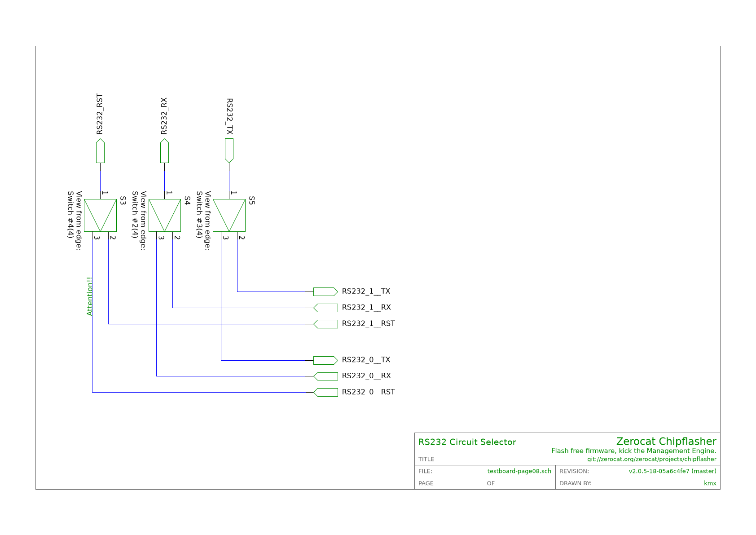Select the RS232_TX net label text
Screen dimensions: 756x535
tap(229, 116)
